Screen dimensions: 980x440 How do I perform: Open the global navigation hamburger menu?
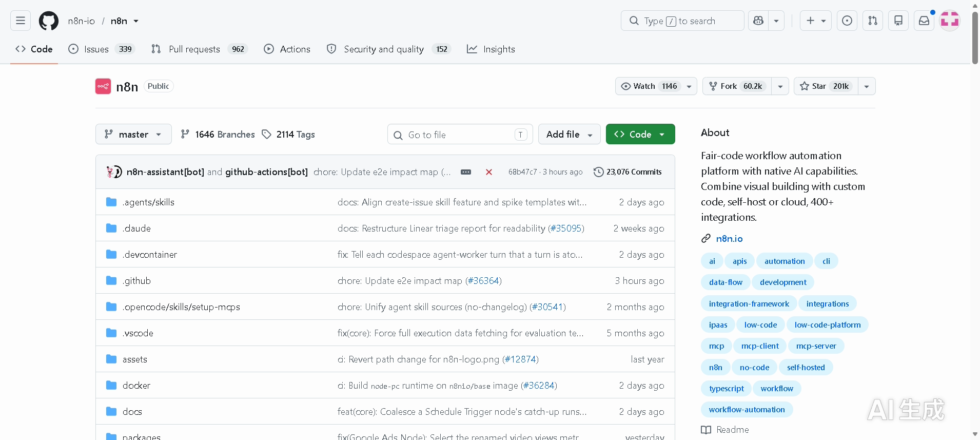pyautogui.click(x=21, y=21)
